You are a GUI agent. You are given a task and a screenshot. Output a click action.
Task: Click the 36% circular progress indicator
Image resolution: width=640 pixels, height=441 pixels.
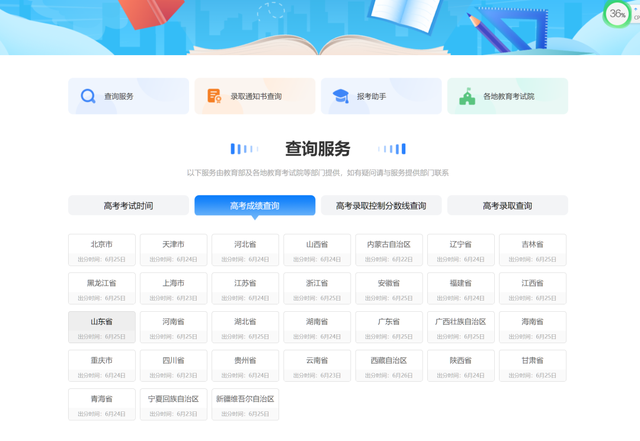pyautogui.click(x=618, y=14)
